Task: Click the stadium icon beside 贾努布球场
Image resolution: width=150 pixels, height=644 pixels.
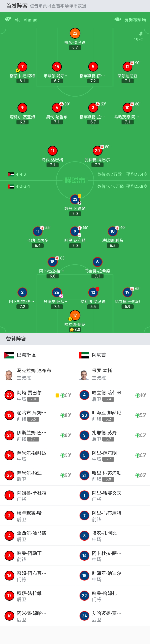Action: coord(118,19)
